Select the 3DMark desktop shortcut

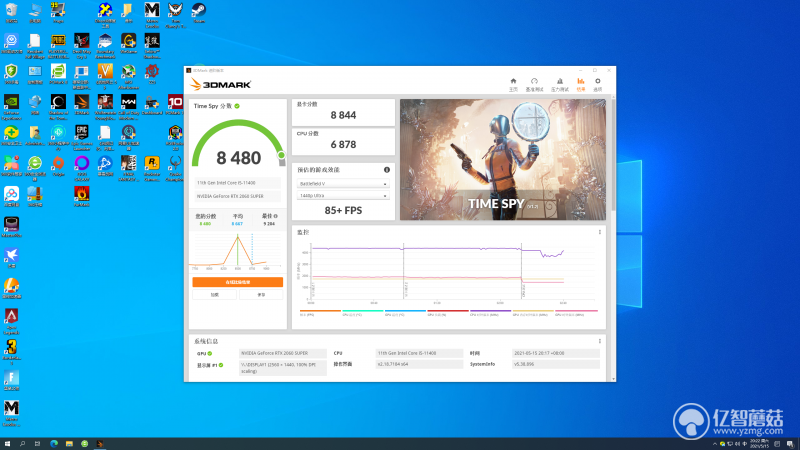click(82, 105)
